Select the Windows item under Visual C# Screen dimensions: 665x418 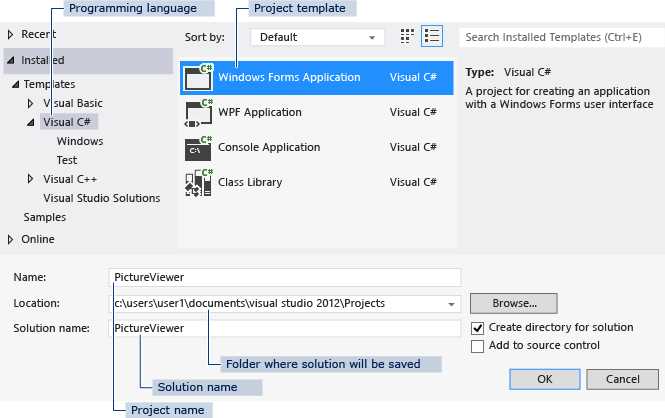[80, 142]
